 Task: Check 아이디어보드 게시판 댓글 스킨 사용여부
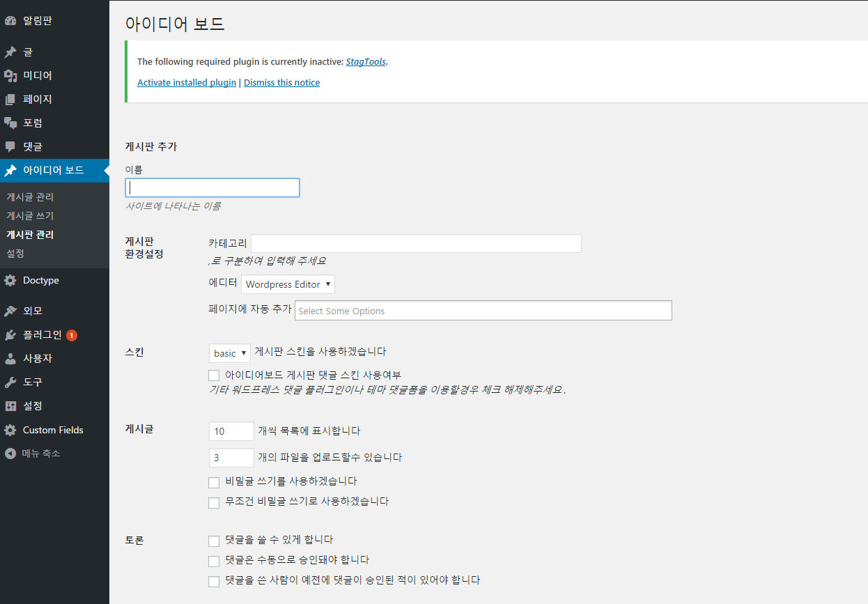pyautogui.click(x=214, y=375)
